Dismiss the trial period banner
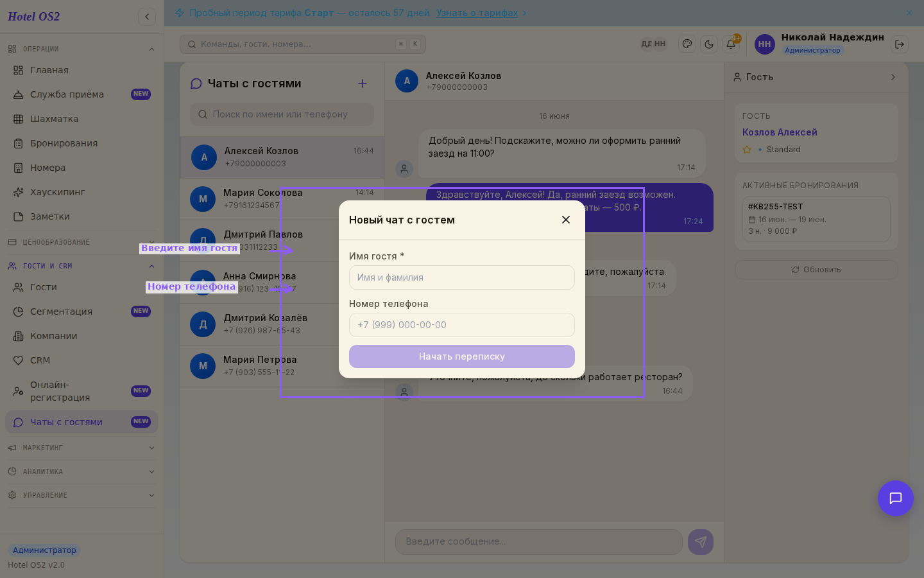 point(909,13)
